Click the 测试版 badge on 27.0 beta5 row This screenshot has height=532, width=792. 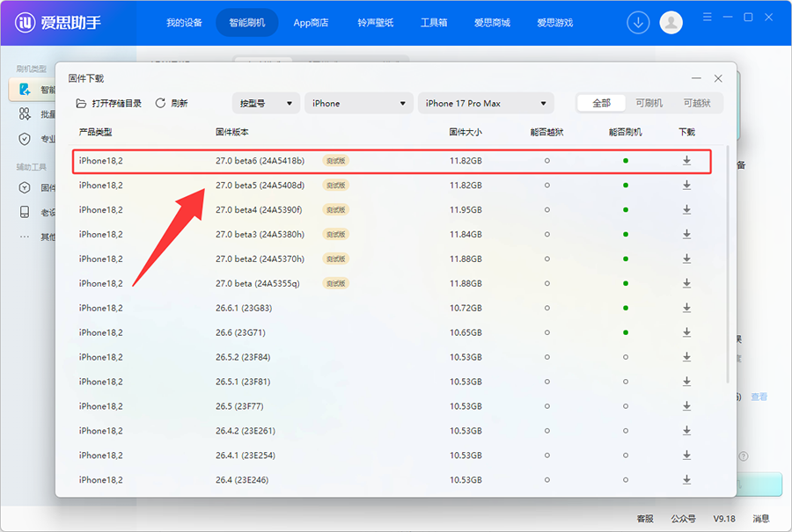336,186
